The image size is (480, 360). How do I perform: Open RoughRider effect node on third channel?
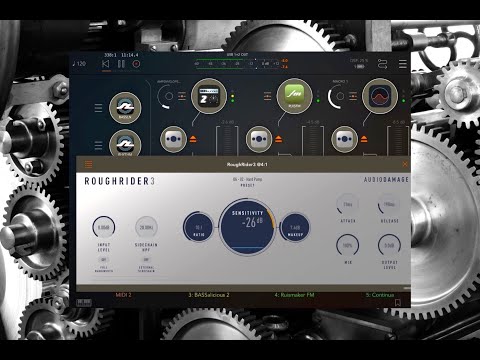point(345,139)
